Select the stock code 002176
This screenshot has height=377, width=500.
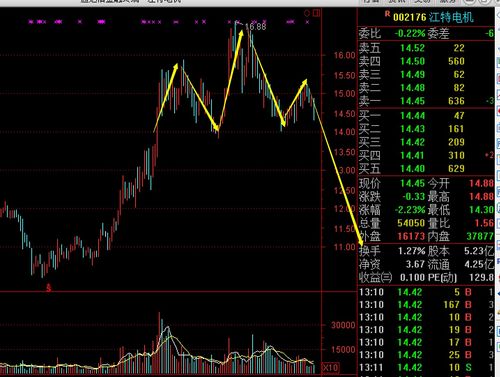410,17
